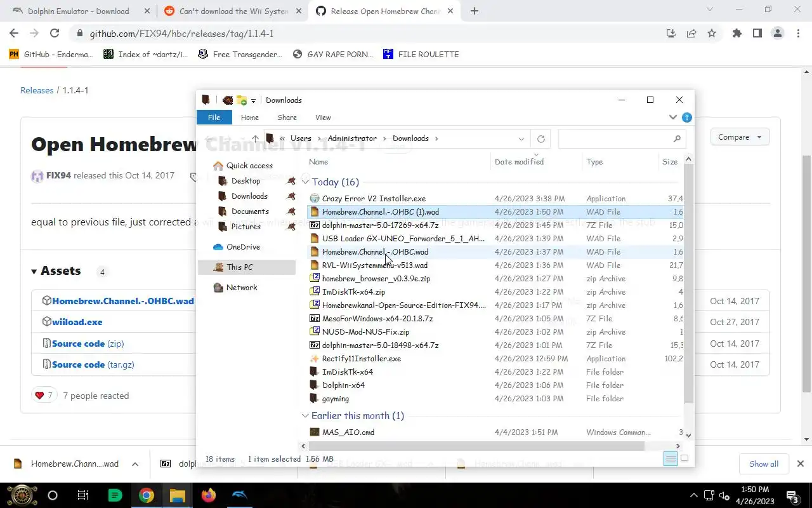Reload the GitHub page
Screen dimensions: 812x508
click(x=55, y=34)
